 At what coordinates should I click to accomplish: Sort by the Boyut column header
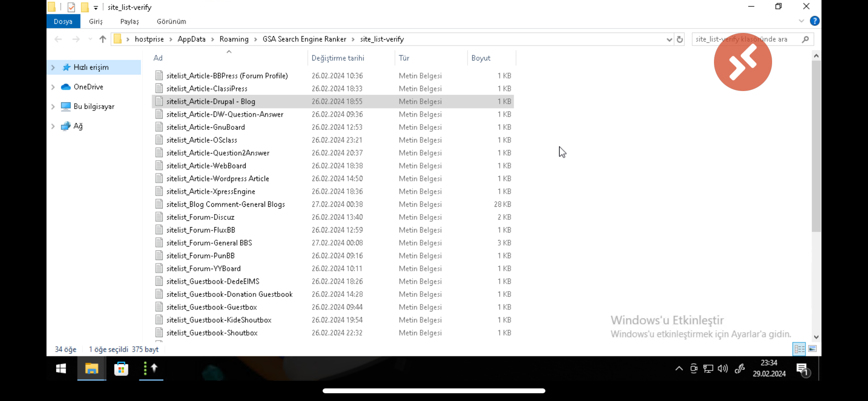480,58
